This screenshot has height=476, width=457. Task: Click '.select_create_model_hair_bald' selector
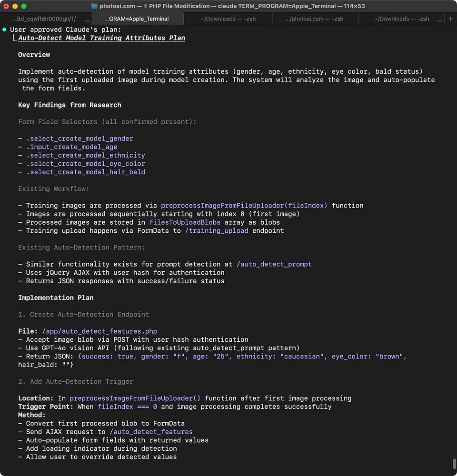86,172
